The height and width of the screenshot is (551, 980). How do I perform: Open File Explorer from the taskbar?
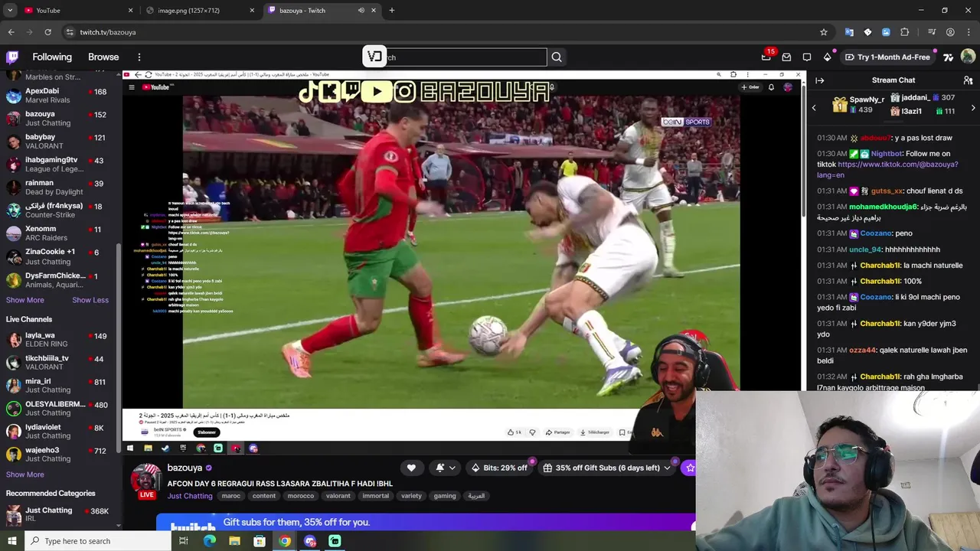pos(234,541)
